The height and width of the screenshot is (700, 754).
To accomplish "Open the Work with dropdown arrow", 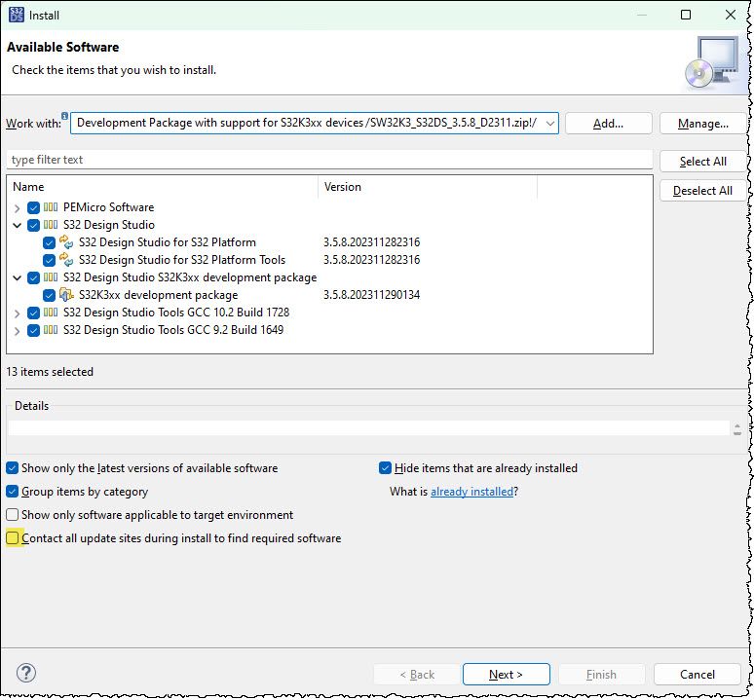I will pyautogui.click(x=550, y=124).
